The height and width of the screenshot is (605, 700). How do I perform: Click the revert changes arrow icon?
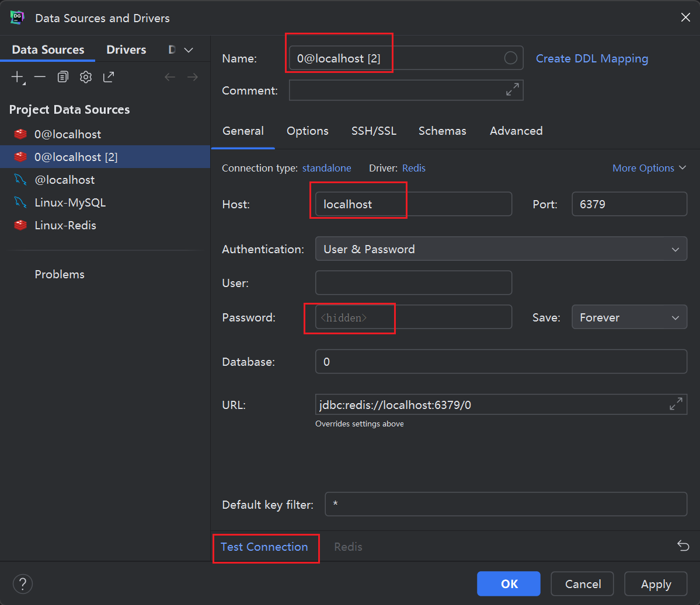[683, 545]
